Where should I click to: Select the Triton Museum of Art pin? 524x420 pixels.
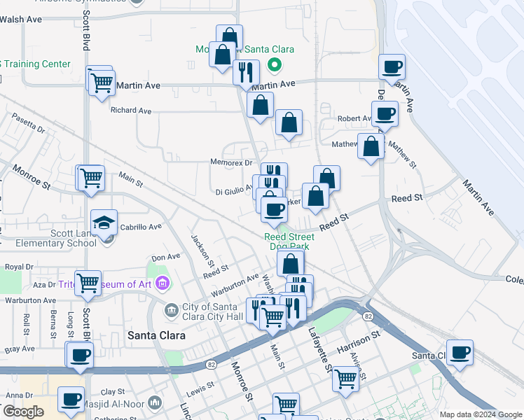coord(163,283)
